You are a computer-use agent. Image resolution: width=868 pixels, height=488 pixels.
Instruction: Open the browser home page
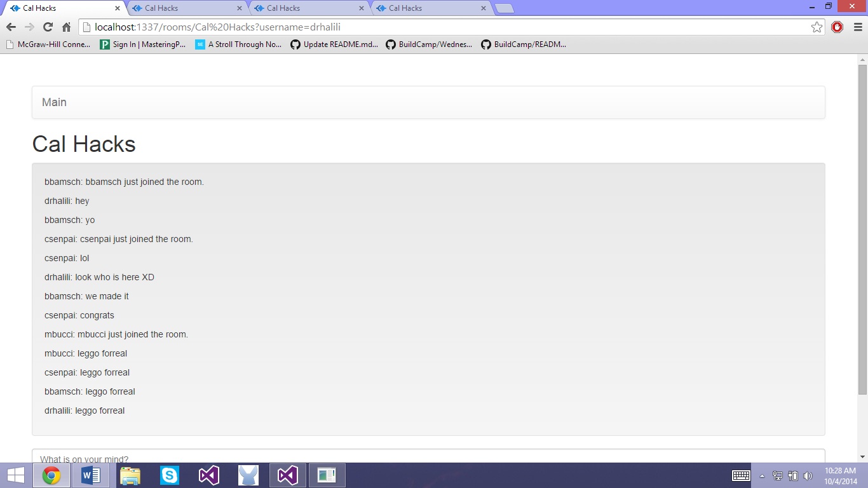[66, 27]
